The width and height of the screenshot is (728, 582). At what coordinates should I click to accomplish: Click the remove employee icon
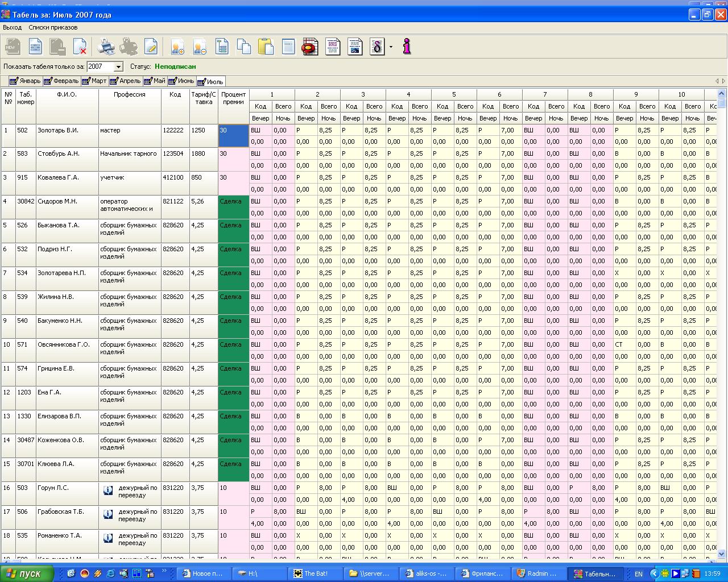coord(199,47)
